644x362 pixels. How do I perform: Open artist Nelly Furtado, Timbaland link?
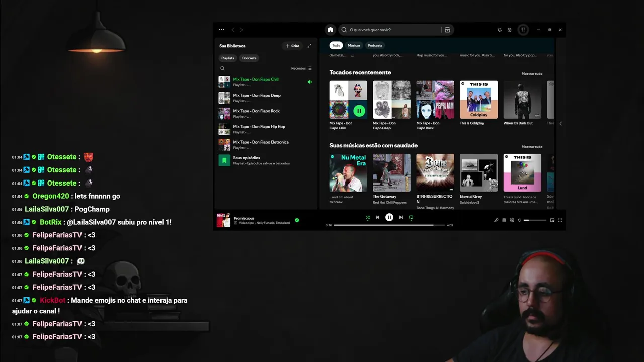click(273, 223)
